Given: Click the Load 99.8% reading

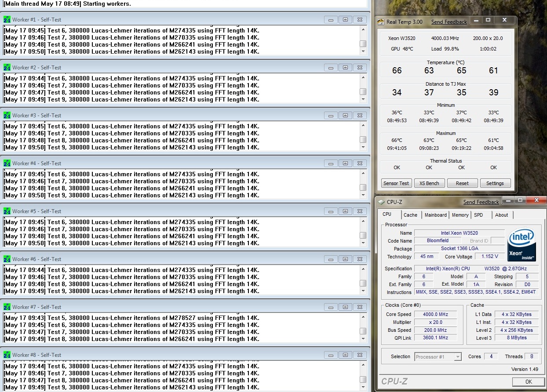Looking at the screenshot, I should [445, 49].
